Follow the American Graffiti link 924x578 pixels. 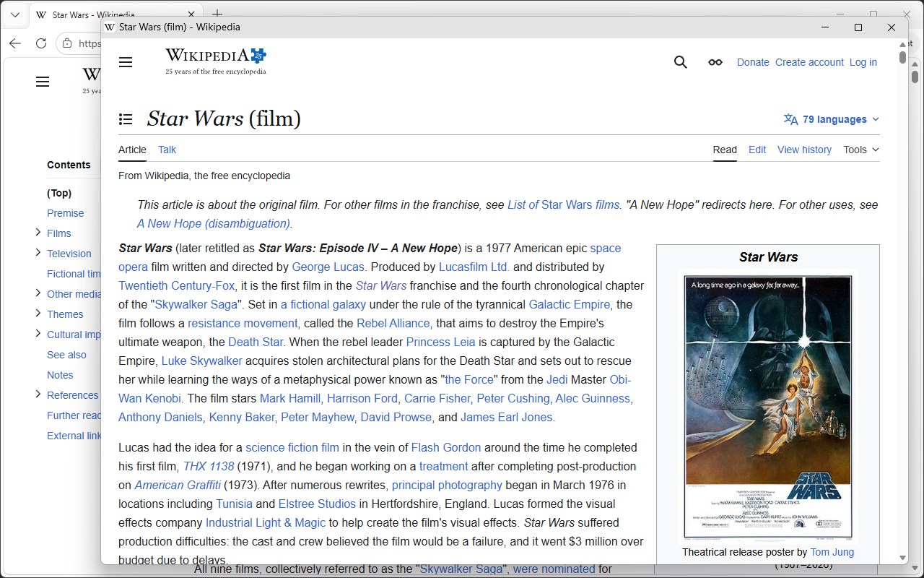click(x=178, y=485)
